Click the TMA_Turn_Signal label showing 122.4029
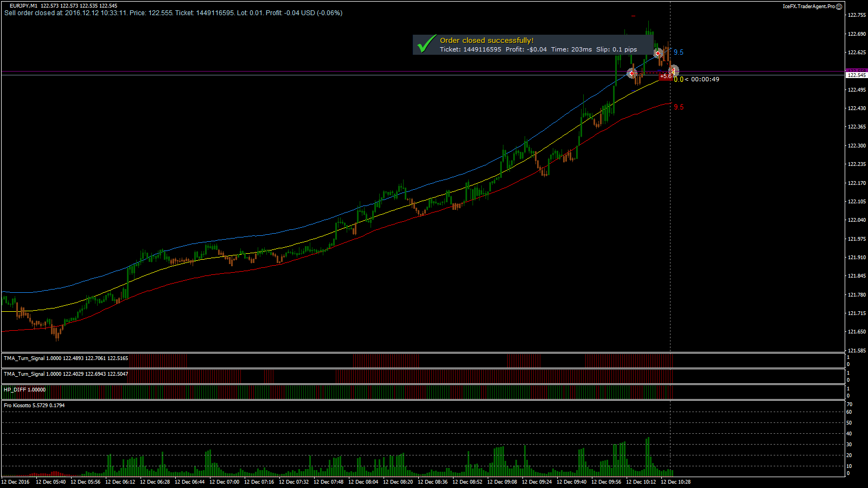Screen dimensions: 868x488 click(x=66, y=374)
